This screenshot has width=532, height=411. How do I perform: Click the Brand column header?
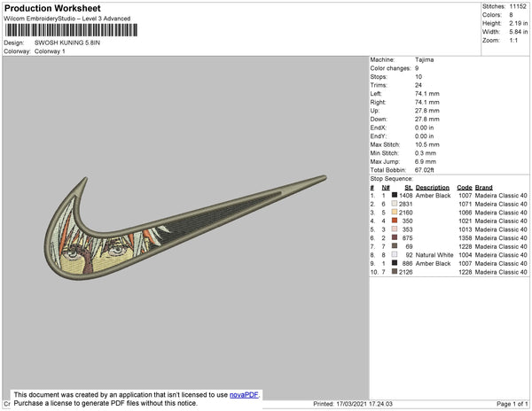[x=482, y=187]
